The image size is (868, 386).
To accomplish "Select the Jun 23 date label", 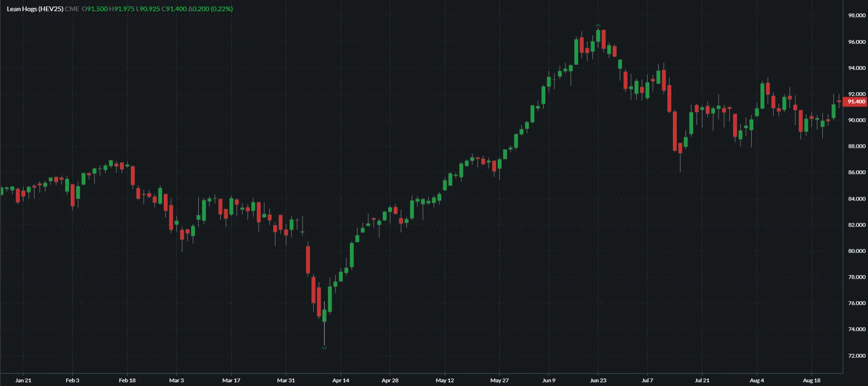I will 598,380.
